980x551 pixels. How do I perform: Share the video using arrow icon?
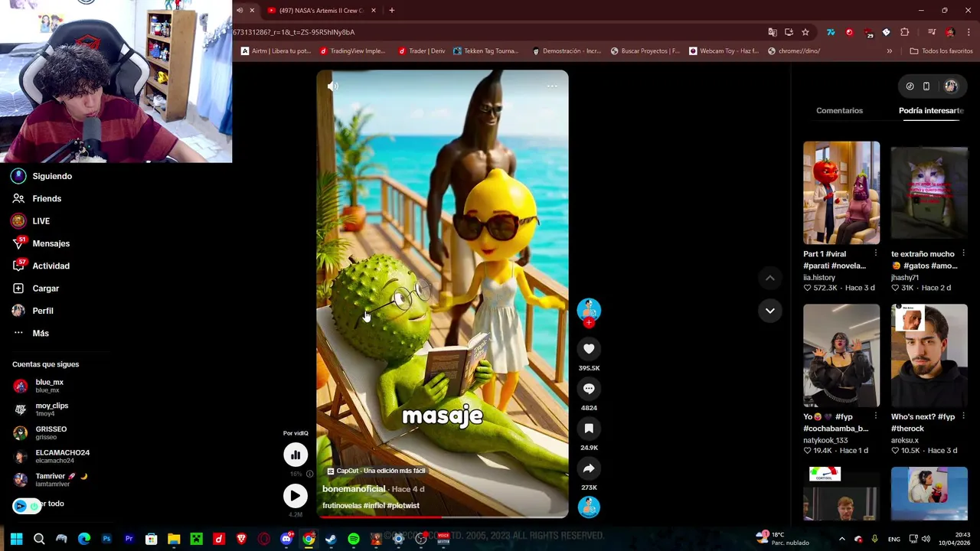click(589, 468)
